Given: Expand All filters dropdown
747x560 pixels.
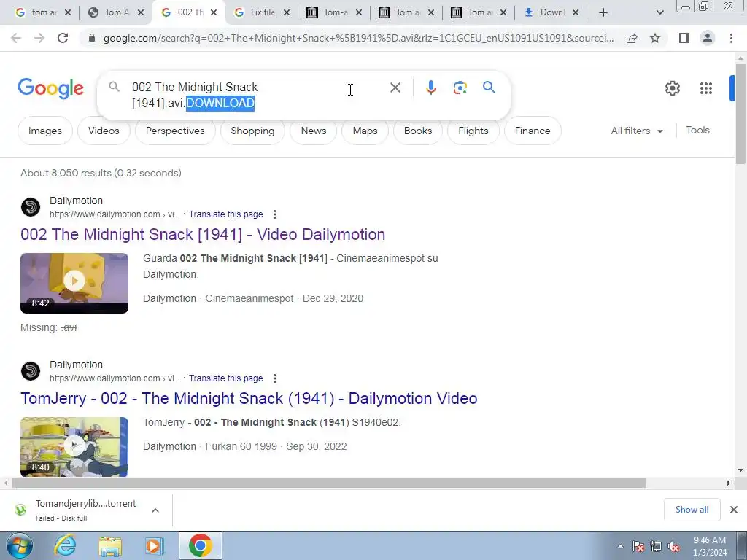Looking at the screenshot, I should [x=637, y=131].
